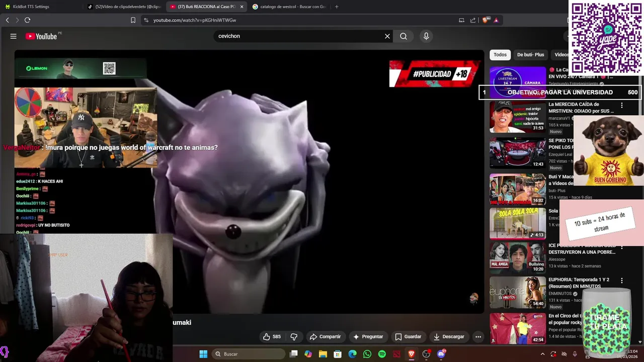Open the ICE POSEIDON 10:20 thumbnail
The image size is (644, 362).
coord(518,257)
